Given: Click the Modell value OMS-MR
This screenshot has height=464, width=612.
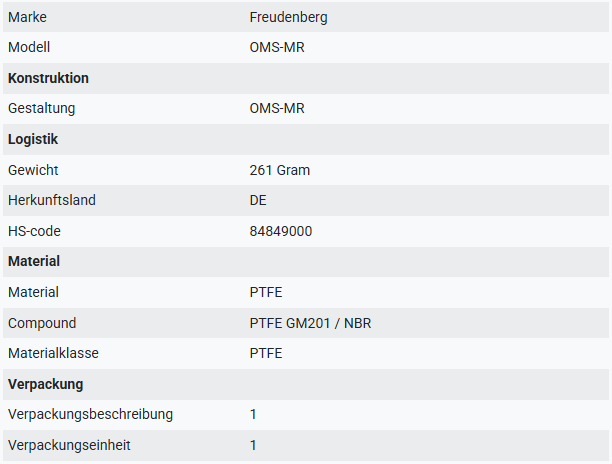Looking at the screenshot, I should point(277,47).
